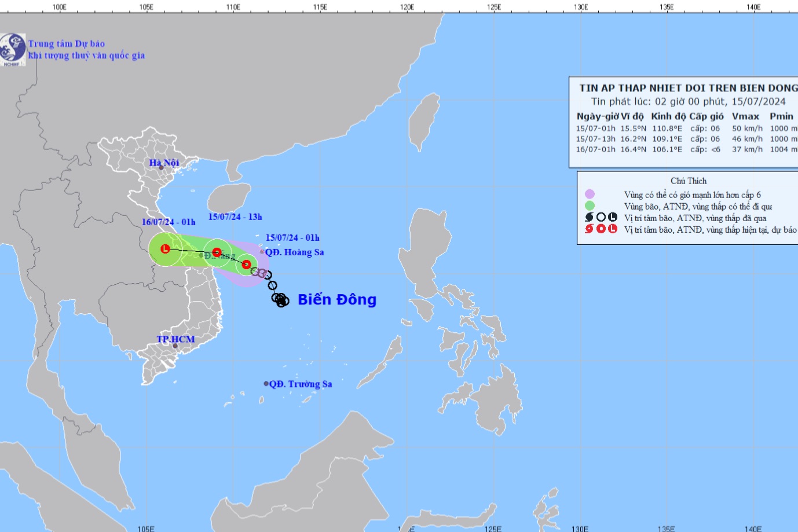798x532 pixels.
Task: Click the red storm swirl legend icon
Action: tap(590, 229)
